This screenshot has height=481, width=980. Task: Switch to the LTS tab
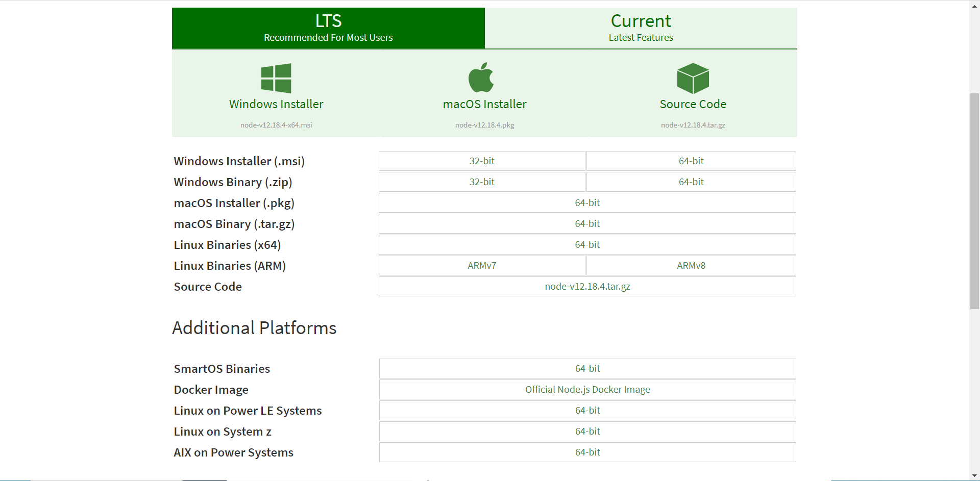tap(328, 28)
